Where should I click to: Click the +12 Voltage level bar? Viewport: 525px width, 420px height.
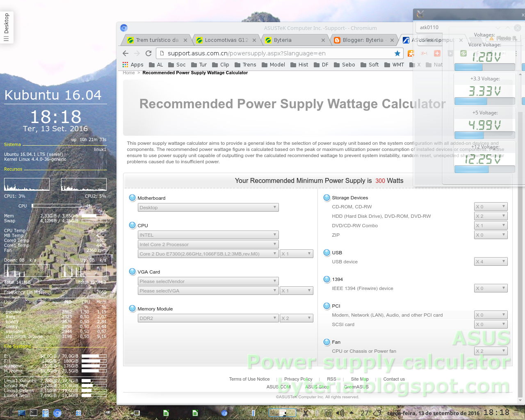tap(485, 169)
